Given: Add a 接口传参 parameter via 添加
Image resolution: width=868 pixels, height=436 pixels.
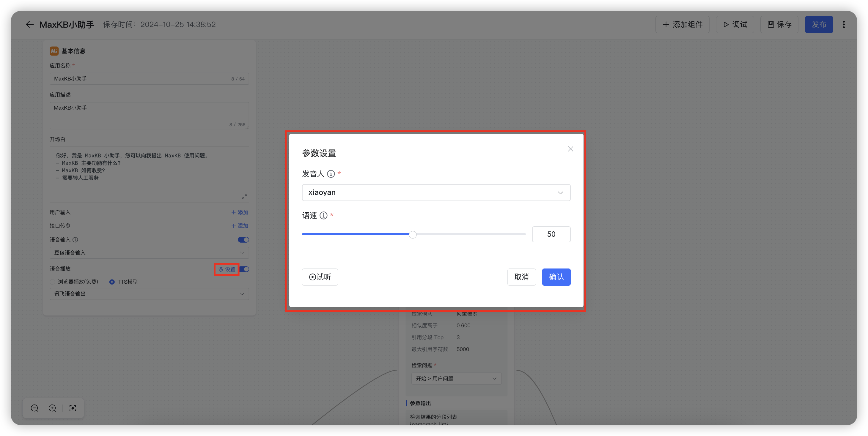Looking at the screenshot, I should (240, 226).
